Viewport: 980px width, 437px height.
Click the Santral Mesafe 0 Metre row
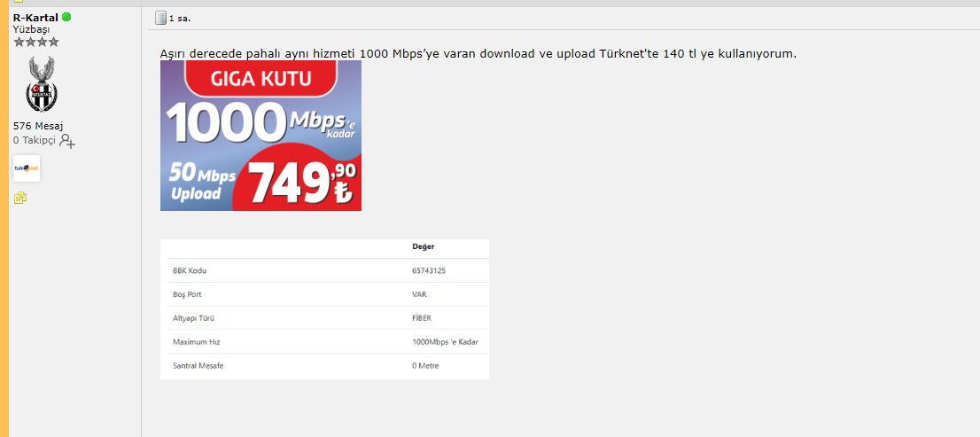(324, 366)
